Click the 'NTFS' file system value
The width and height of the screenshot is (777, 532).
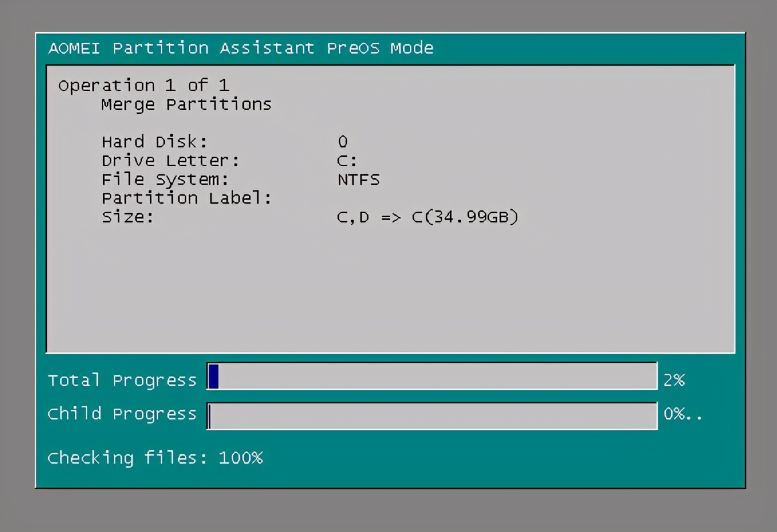[359, 180]
